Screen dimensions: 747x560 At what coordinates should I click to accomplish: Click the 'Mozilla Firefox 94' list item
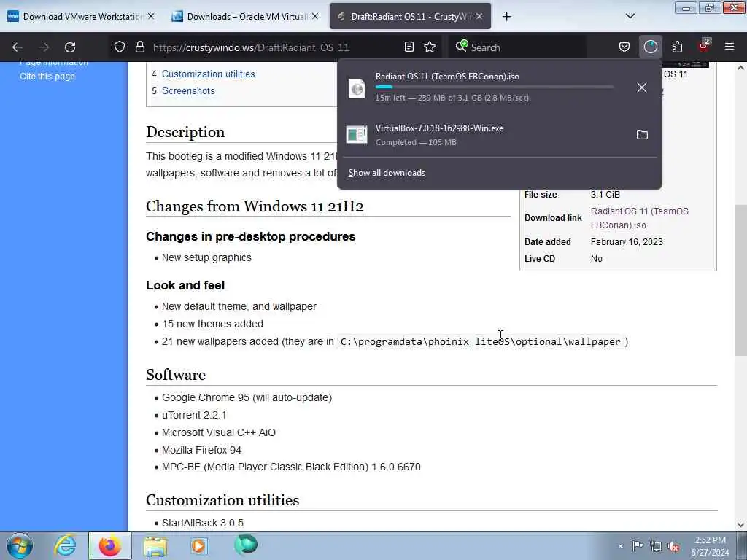(201, 450)
